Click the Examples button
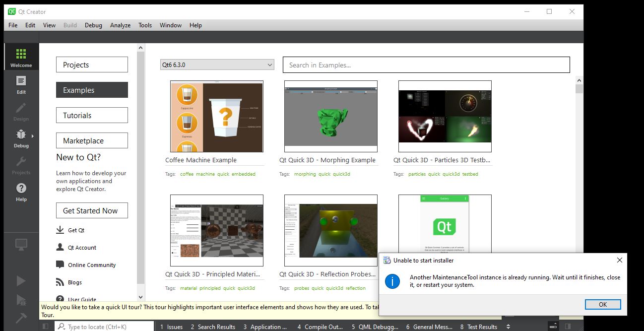Screen dimensions: 644x331 tap(92, 90)
